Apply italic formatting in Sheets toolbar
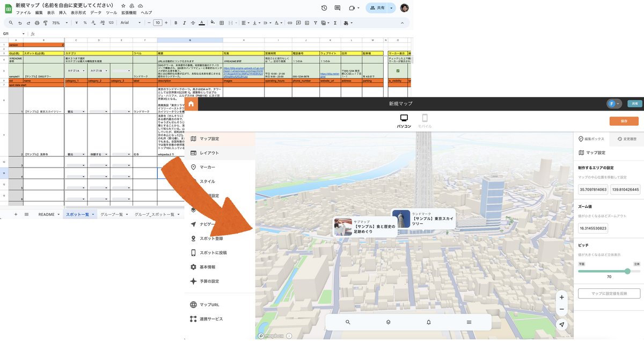 point(184,23)
